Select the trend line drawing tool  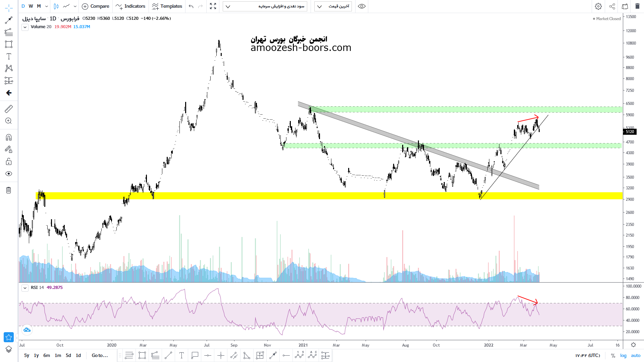click(x=9, y=20)
